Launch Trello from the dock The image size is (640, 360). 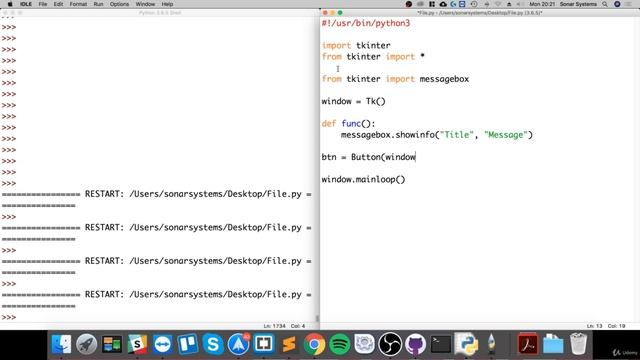(188, 344)
